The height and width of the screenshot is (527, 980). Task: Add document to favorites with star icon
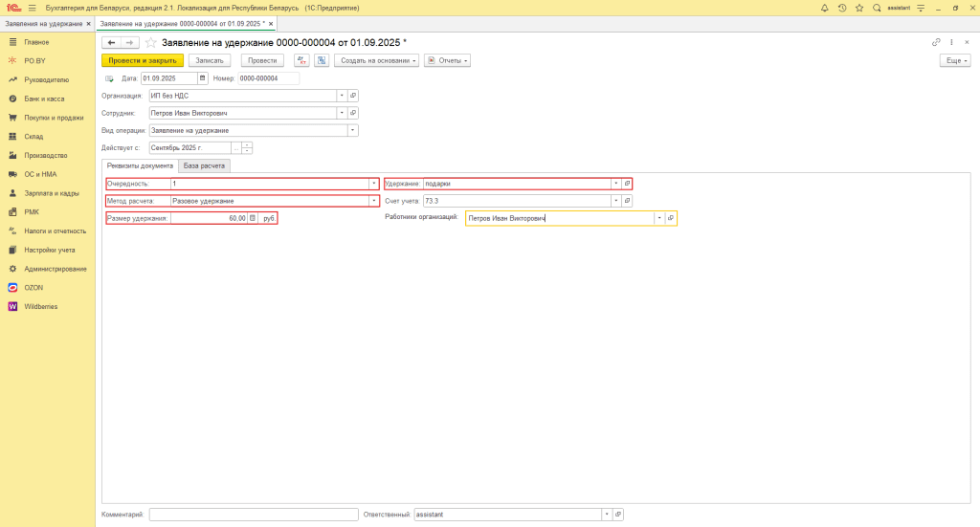[x=150, y=42]
